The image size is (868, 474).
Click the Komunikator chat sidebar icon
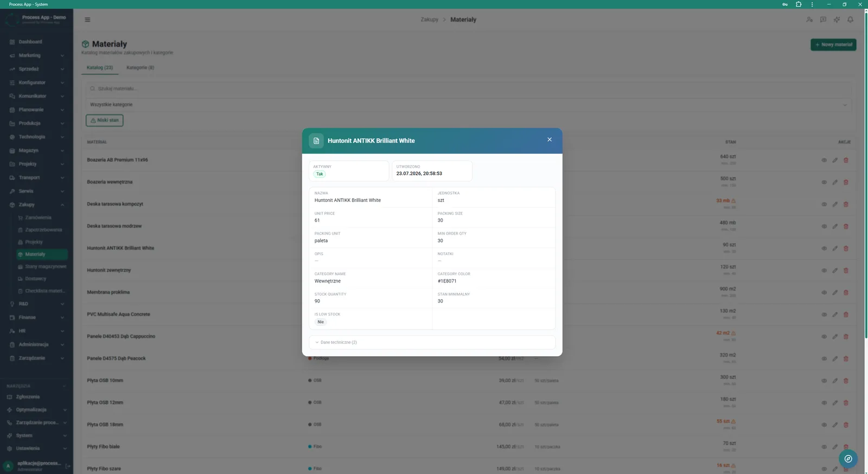coord(12,96)
